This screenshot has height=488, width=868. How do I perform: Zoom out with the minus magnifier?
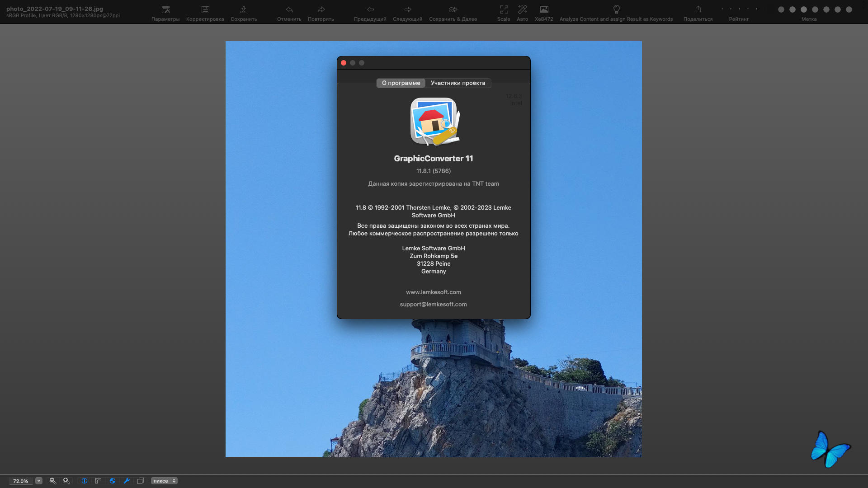[53, 481]
